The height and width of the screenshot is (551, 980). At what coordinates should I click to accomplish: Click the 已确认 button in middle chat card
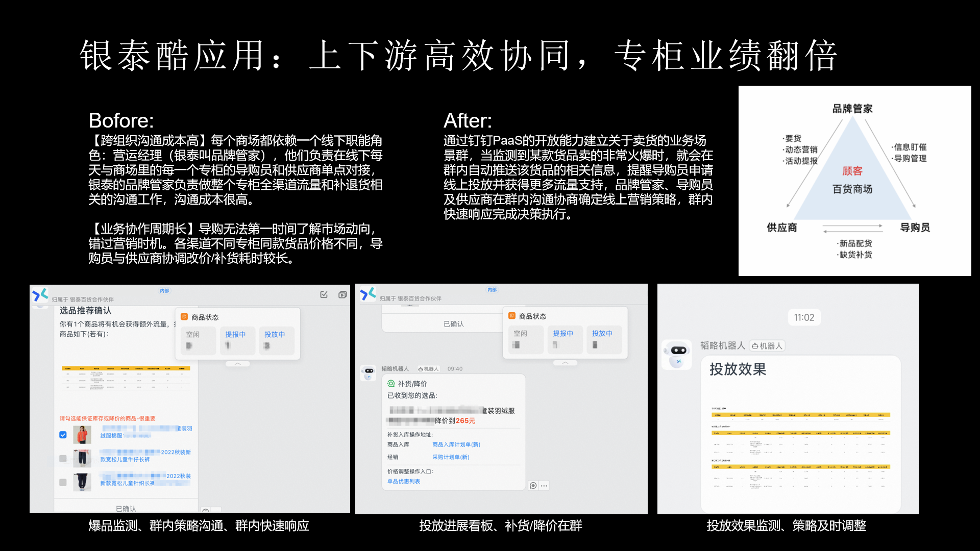point(453,324)
